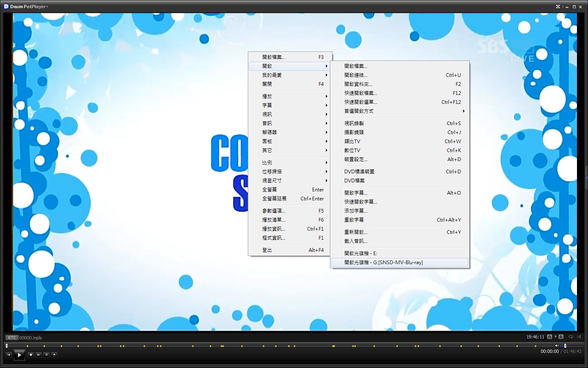The width and height of the screenshot is (588, 368).
Task: Stop playback with the stop icon
Action: click(x=31, y=355)
